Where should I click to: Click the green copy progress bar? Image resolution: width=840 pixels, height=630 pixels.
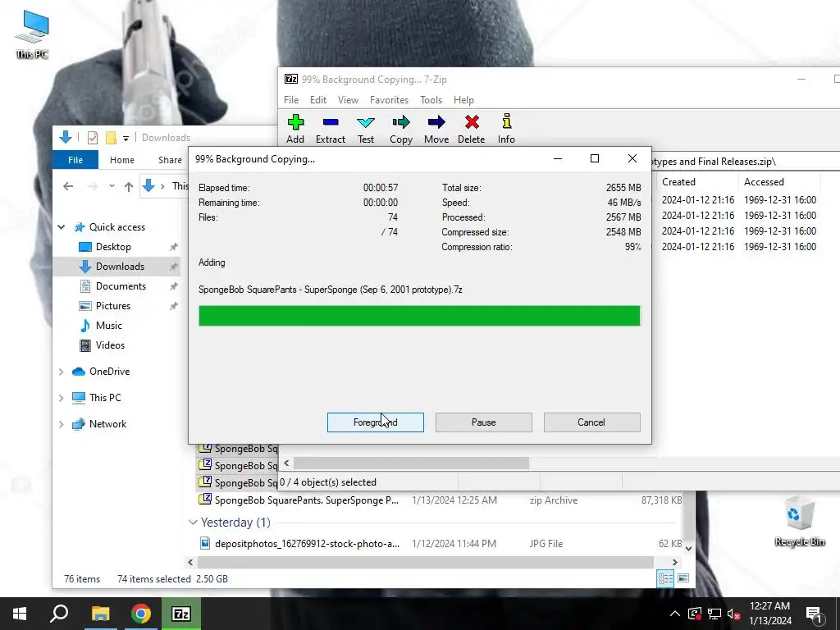(x=419, y=316)
